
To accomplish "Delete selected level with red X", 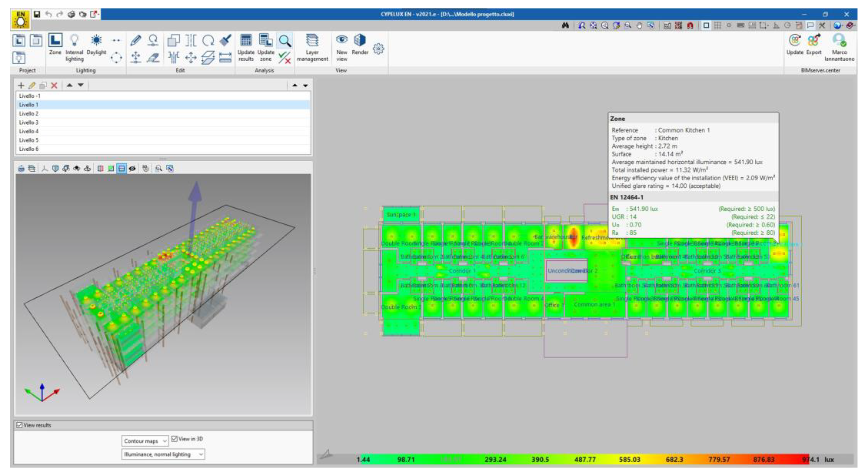I will point(54,86).
